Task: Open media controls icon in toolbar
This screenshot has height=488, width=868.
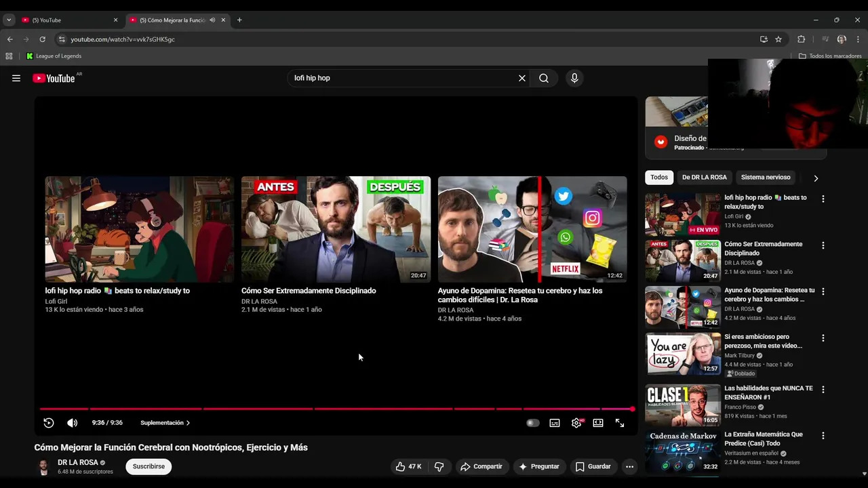Action: click(825, 39)
